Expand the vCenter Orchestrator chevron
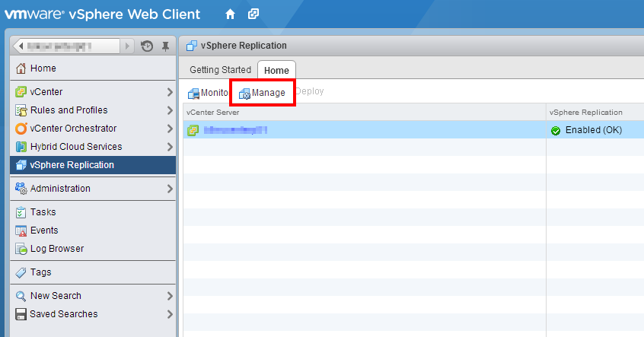 click(x=170, y=129)
